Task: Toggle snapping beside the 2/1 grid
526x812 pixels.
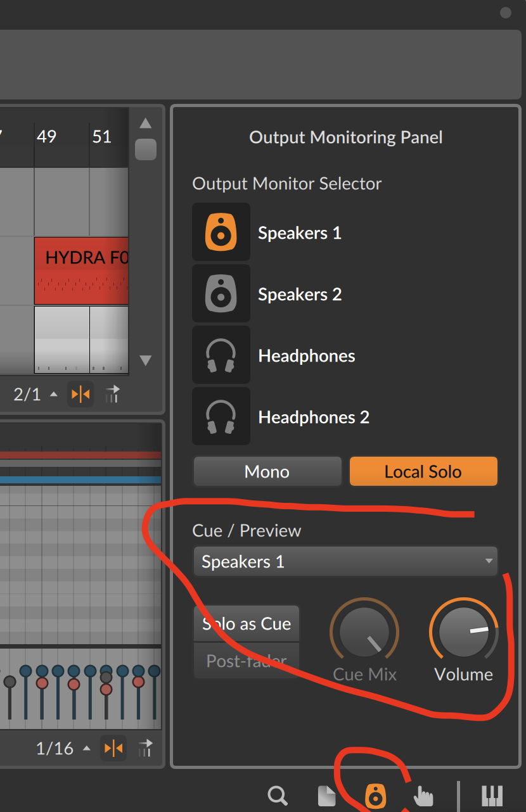Action: [80, 395]
